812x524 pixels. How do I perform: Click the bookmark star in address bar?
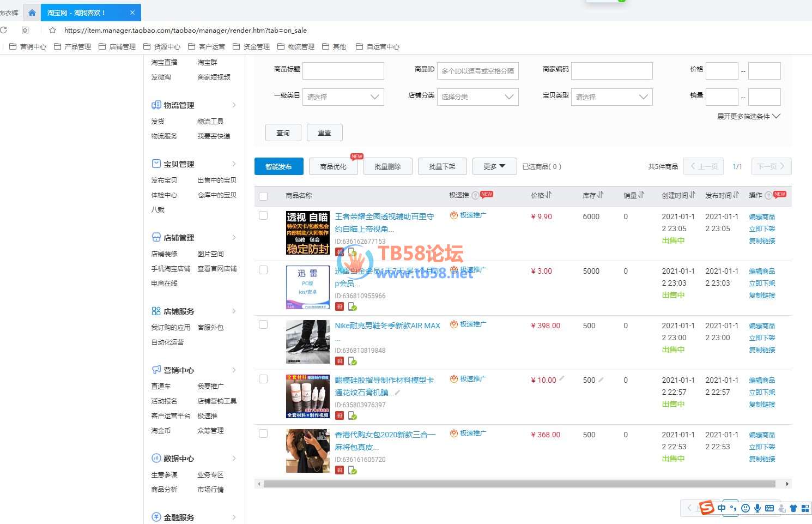point(52,31)
